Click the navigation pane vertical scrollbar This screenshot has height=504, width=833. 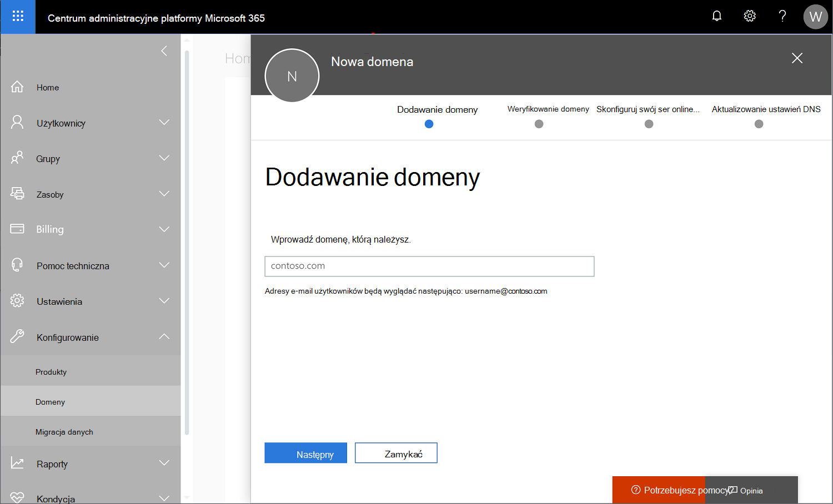pos(187,243)
